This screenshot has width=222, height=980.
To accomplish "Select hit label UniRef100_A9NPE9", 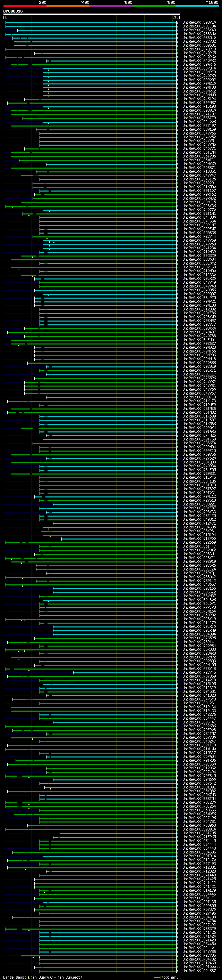I will tap(199, 72).
